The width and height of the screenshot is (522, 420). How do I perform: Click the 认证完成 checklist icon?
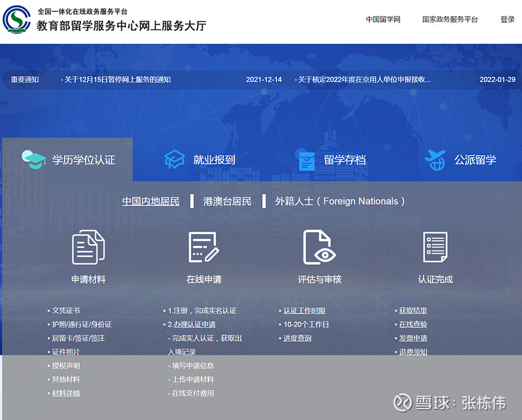[x=435, y=247]
